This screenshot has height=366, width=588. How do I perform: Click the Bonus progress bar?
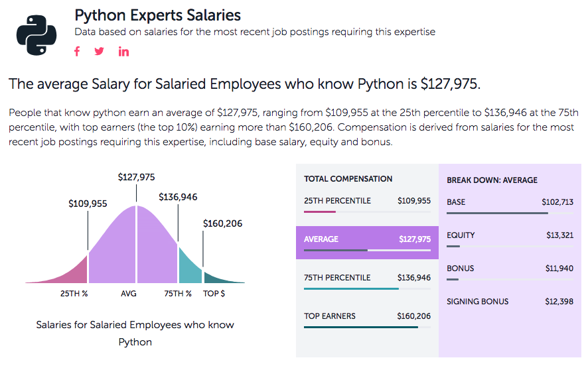tap(509, 280)
